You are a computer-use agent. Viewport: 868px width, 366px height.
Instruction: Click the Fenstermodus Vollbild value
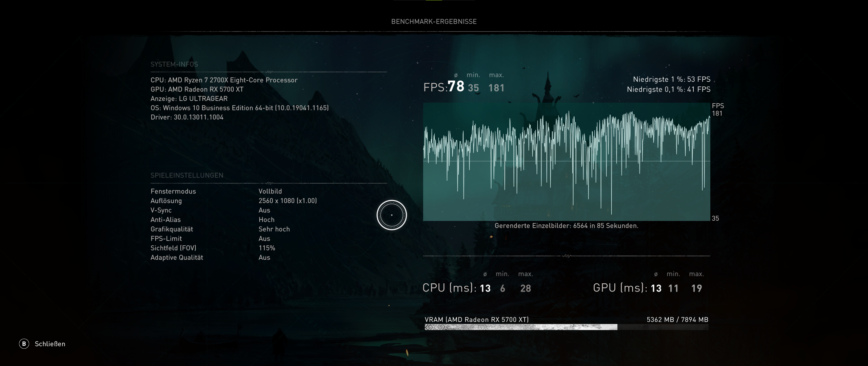270,191
